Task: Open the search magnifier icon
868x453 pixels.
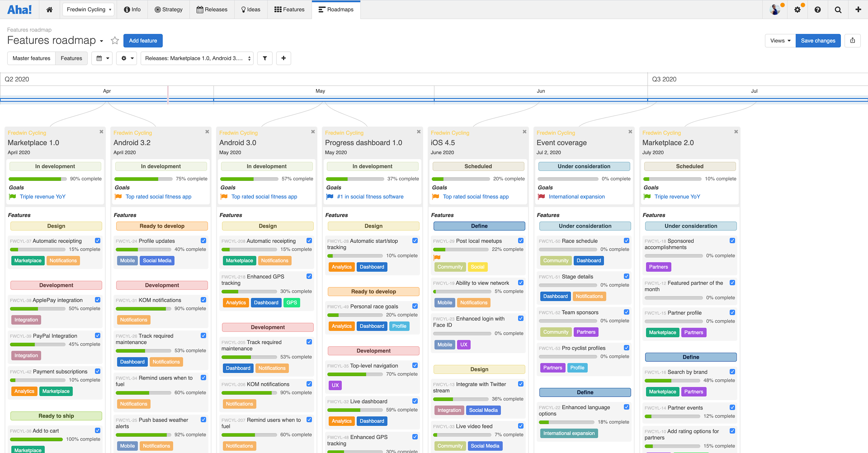Action: pos(838,10)
